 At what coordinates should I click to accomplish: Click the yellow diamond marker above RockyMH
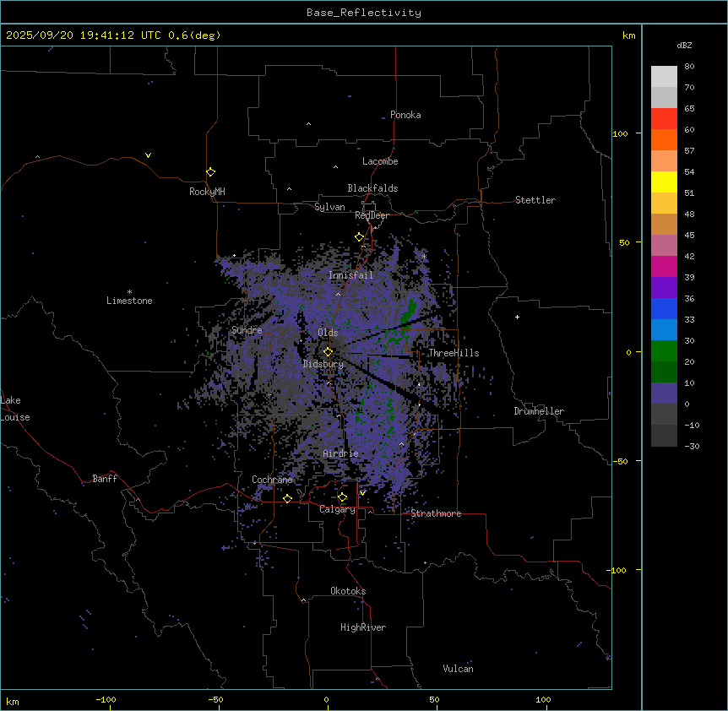coord(210,171)
